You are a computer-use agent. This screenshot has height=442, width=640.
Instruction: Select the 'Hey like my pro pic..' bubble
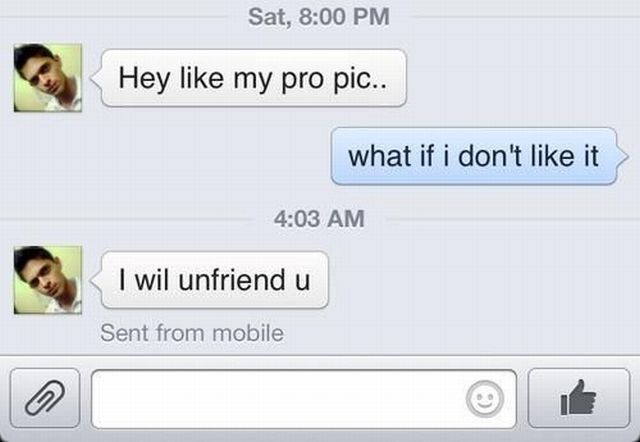coord(253,78)
